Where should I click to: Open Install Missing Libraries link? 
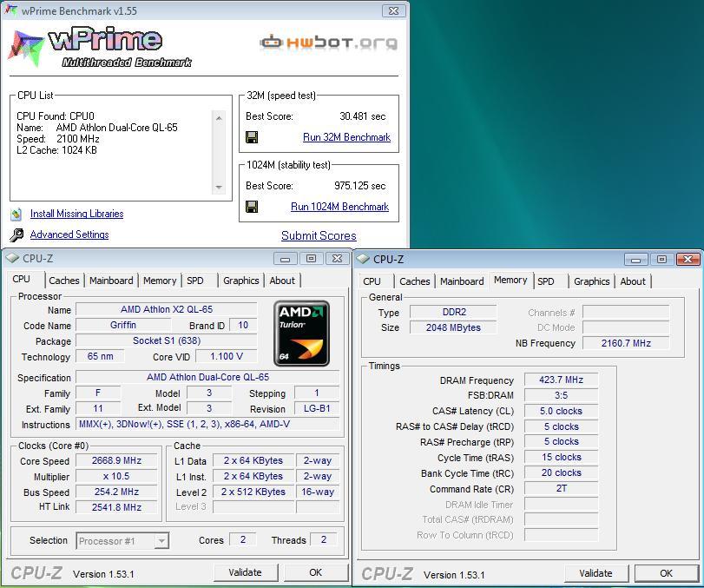[x=76, y=214]
